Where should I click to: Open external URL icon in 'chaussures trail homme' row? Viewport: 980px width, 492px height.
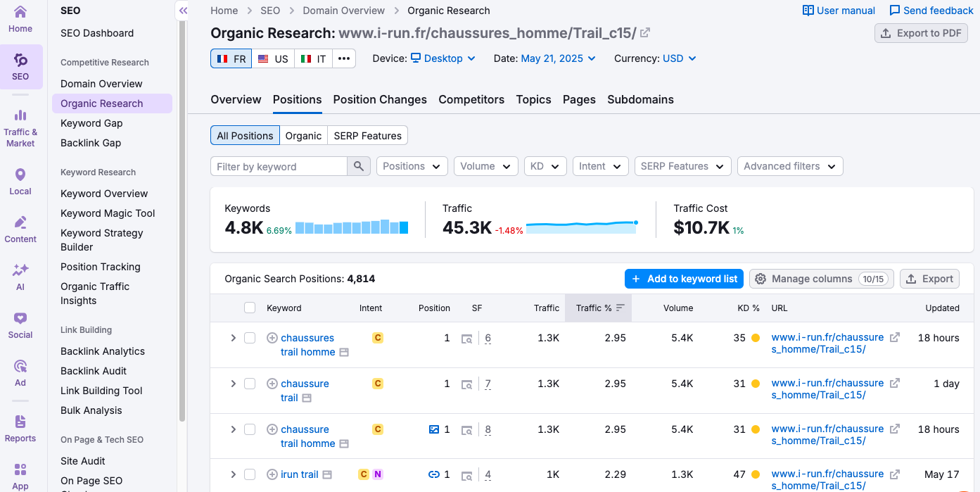click(x=895, y=337)
